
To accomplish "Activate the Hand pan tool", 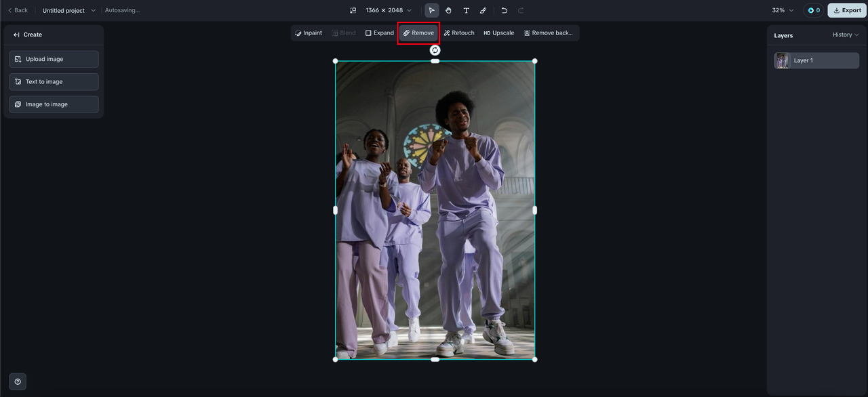I will tap(449, 10).
